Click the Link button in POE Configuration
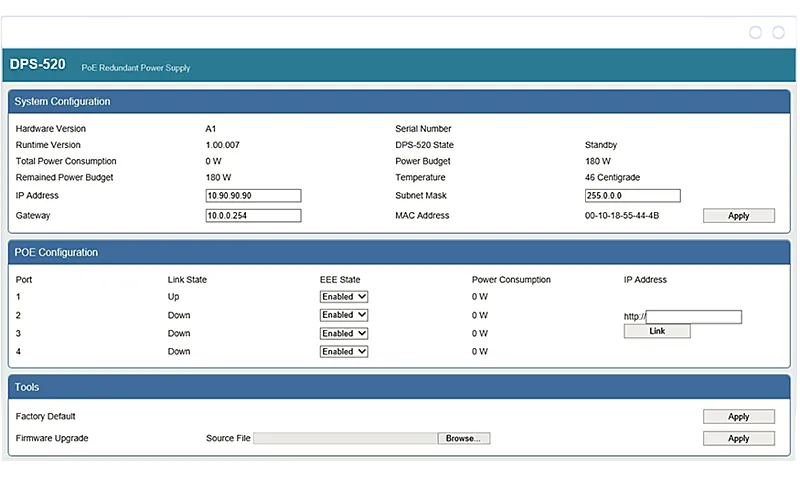Viewport: 800px width, 487px height. [x=657, y=331]
